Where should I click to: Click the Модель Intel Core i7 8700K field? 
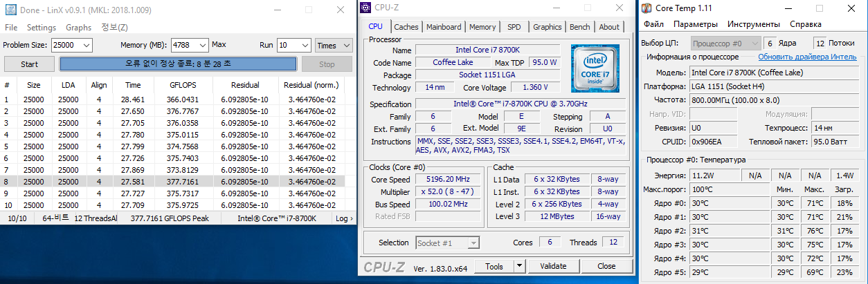point(773,73)
